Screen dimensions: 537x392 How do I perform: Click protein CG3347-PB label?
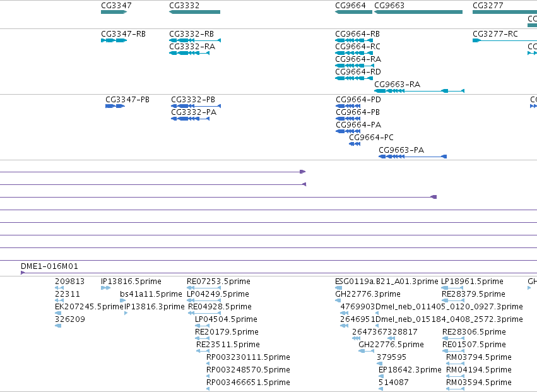(127, 100)
